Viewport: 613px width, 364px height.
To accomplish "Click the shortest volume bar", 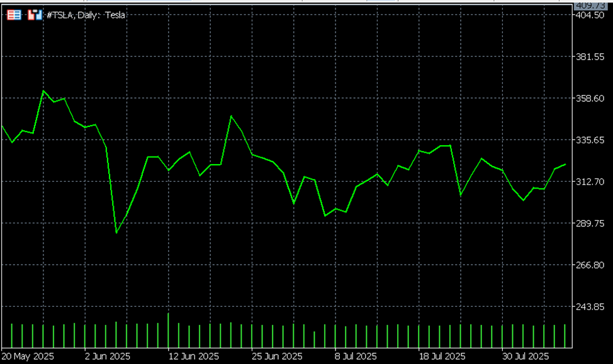I will (x=314, y=339).
